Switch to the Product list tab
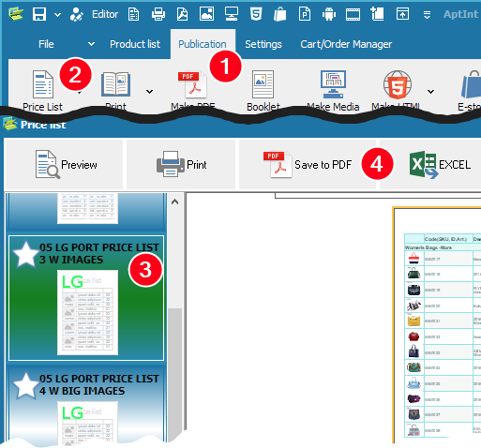Screen dimensions: 481x448 (x=135, y=44)
